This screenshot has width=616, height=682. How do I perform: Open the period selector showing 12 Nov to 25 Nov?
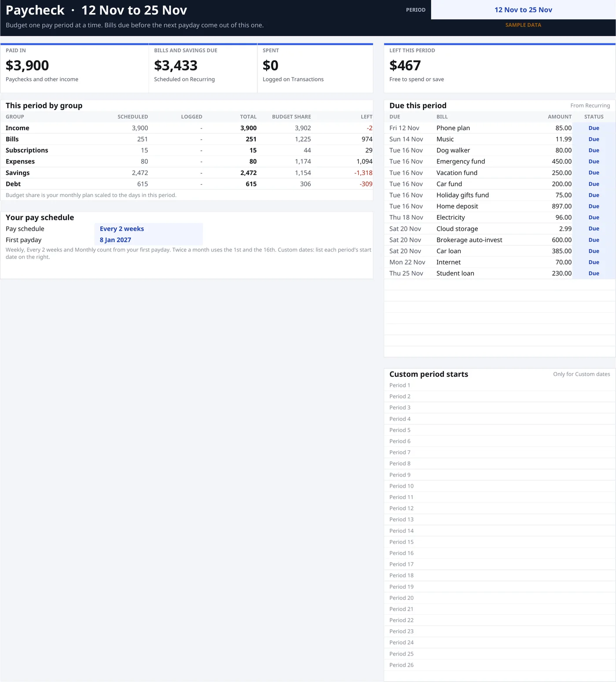523,10
